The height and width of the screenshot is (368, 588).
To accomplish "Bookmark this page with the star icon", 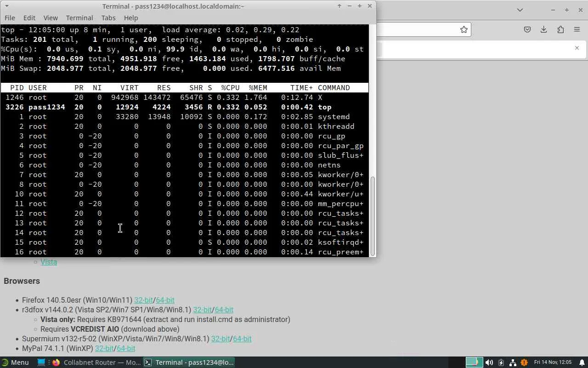I will pyautogui.click(x=464, y=29).
